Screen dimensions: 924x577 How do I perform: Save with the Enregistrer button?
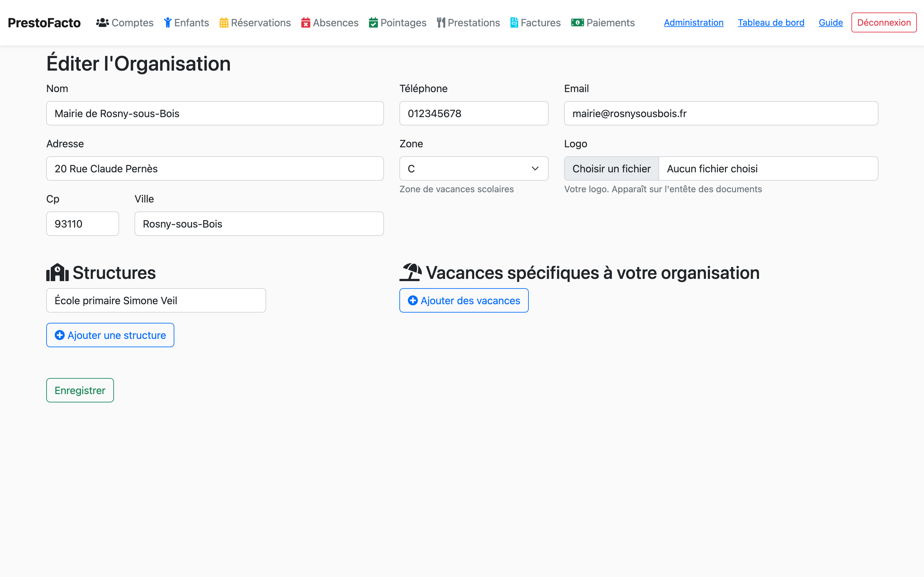click(80, 390)
